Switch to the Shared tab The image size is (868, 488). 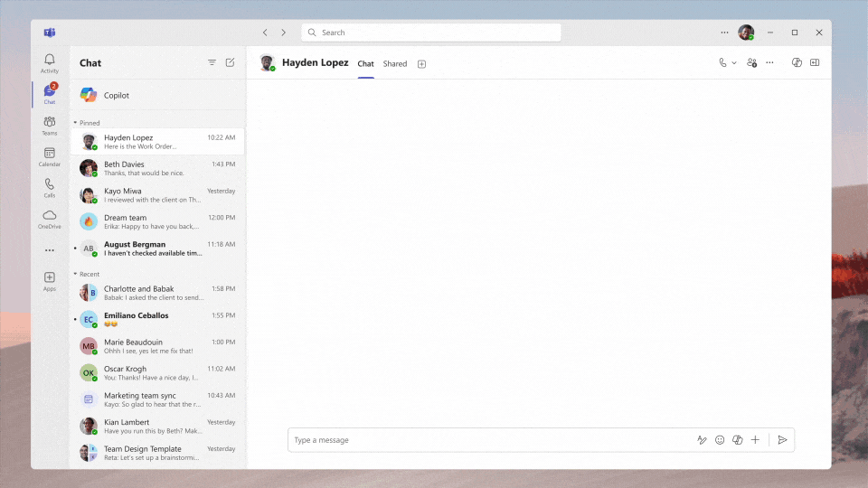click(395, 64)
